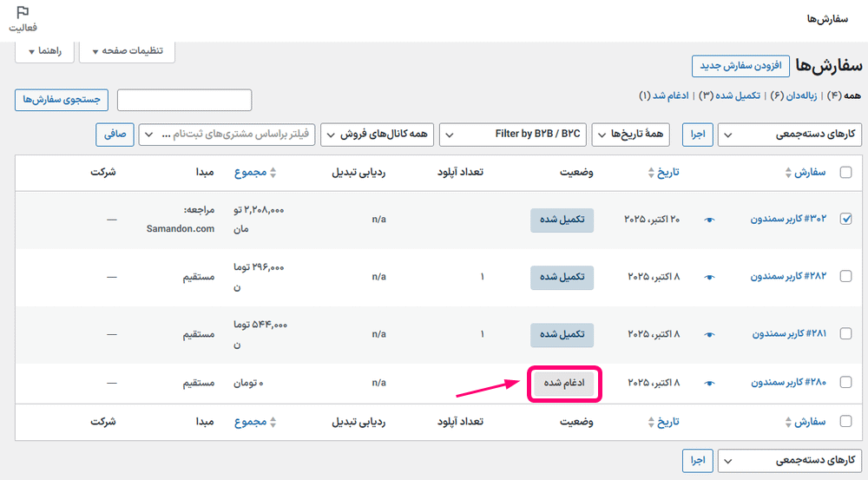Screen dimensions: 868x480
Task: Preview order #280 with eye icon
Action: point(709,383)
